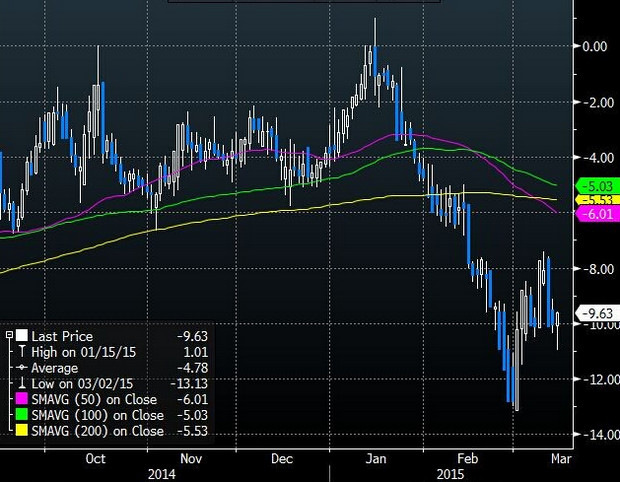This screenshot has width=620, height=482.
Task: Click the white -9.63 last price tag
Action: 597,313
